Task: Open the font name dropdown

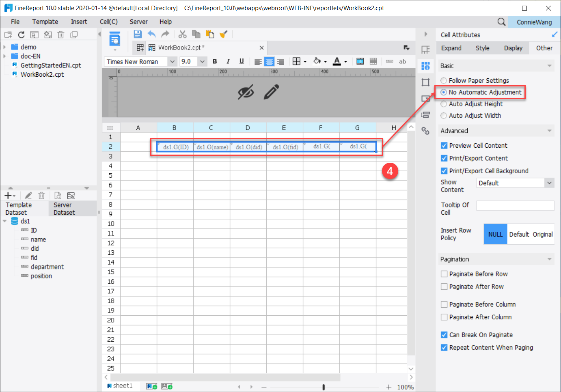Action: point(172,62)
